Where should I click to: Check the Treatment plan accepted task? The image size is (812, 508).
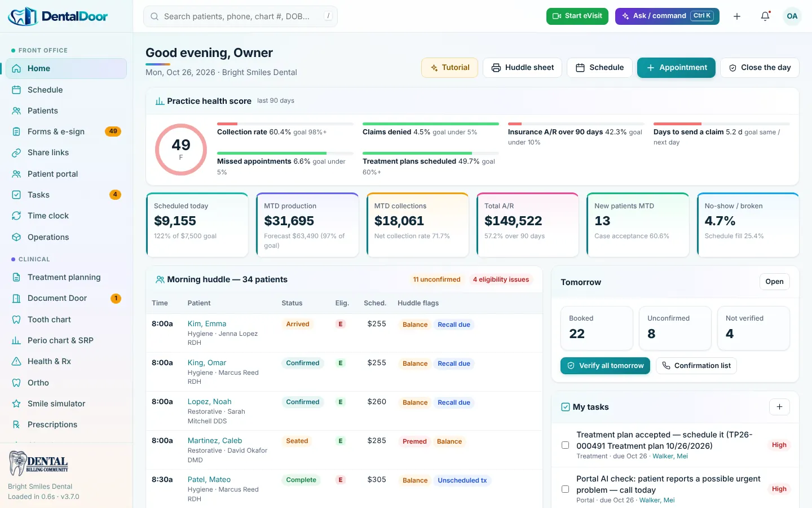point(565,445)
